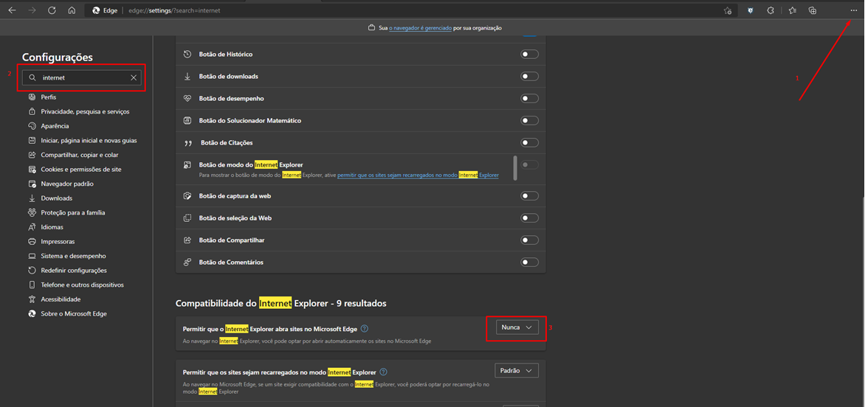Click the briefcase icon in managed-by-organization banner

click(372, 28)
